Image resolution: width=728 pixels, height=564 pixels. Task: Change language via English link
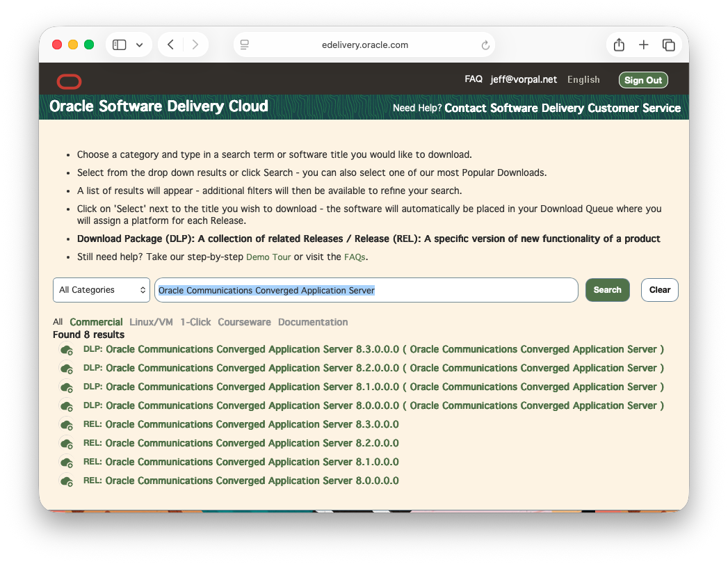[x=583, y=79]
